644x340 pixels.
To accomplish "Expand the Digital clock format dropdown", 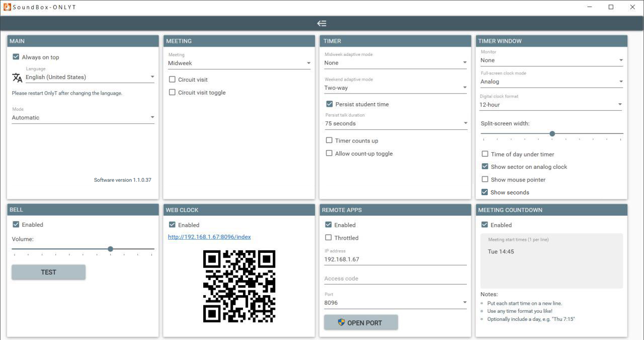I will point(621,105).
